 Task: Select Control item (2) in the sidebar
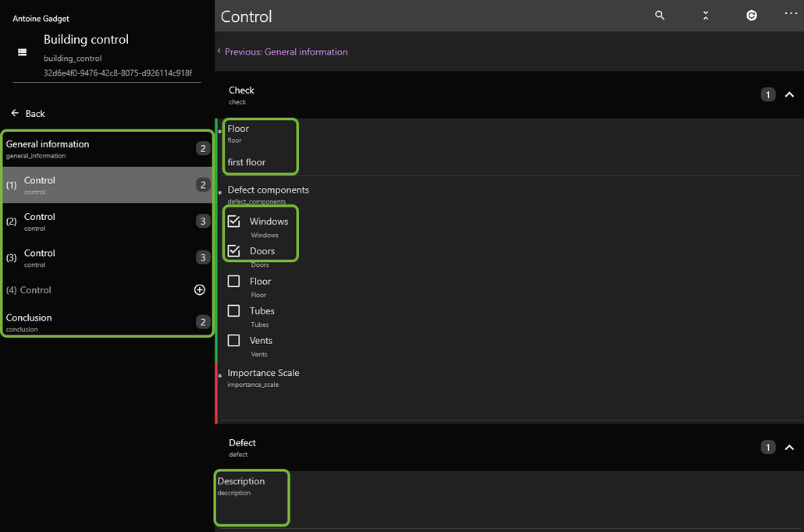pyautogui.click(x=108, y=221)
